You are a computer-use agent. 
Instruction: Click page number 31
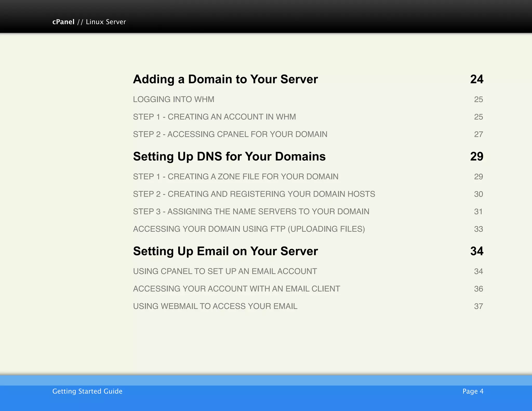coord(478,211)
